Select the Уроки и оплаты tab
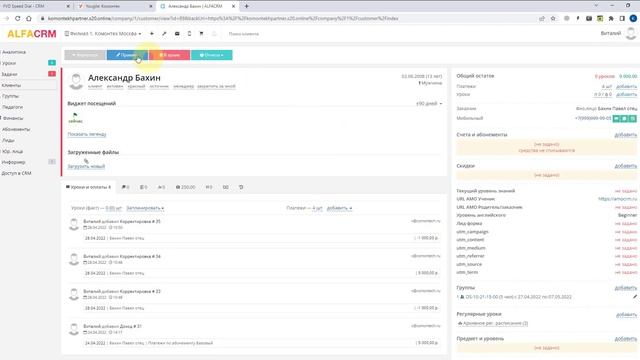The image size is (640, 360). click(x=89, y=187)
